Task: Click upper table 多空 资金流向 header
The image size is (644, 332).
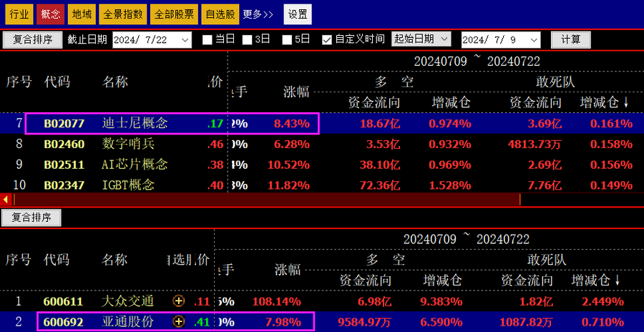Action: pyautogui.click(x=374, y=103)
